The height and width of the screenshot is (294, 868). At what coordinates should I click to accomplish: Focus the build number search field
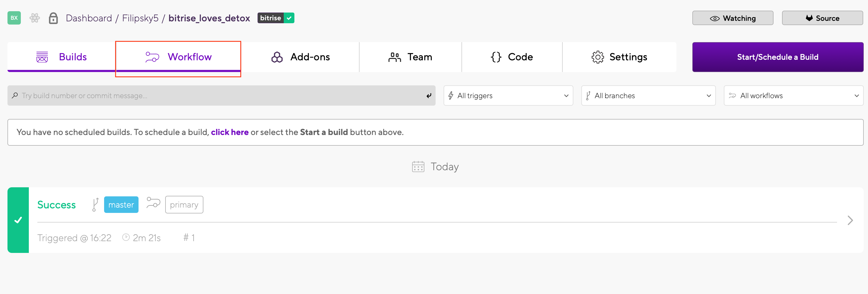coord(221,96)
